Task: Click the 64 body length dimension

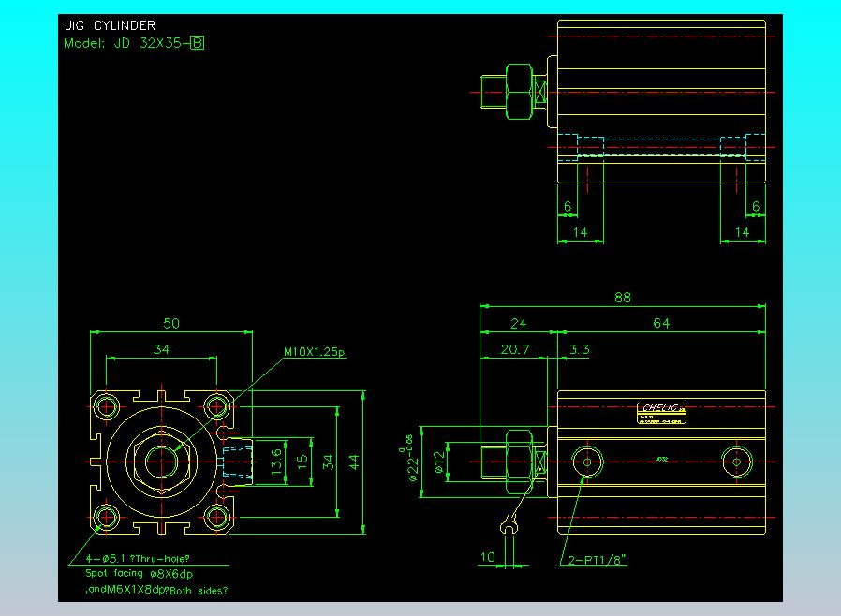Action: pyautogui.click(x=661, y=323)
